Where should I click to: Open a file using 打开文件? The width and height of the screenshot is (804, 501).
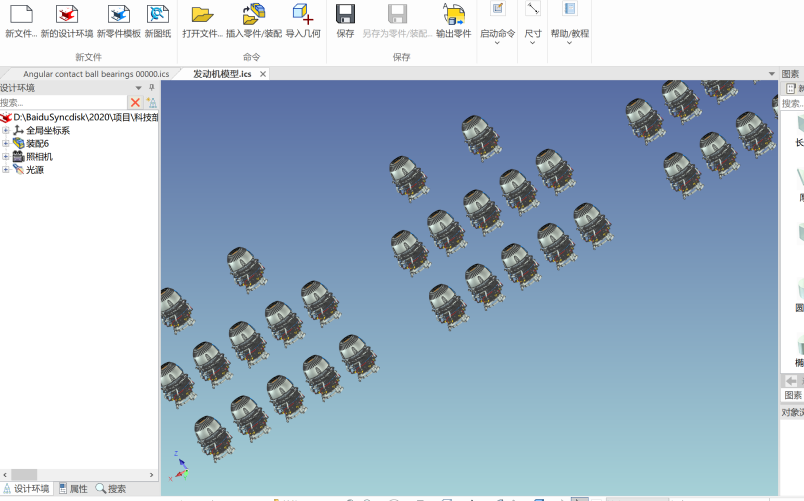point(203,21)
